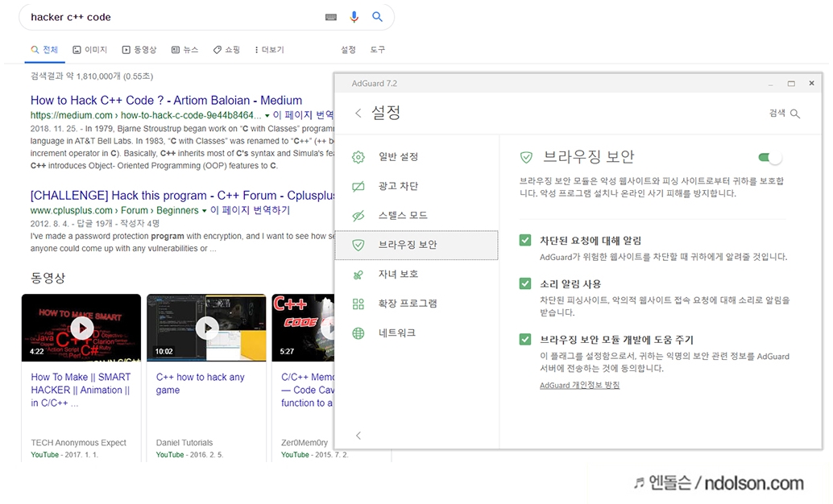Viewport: 833px width, 504px height.
Task: Select the 브라우징 보안 sidebar item
Action: coord(416,245)
